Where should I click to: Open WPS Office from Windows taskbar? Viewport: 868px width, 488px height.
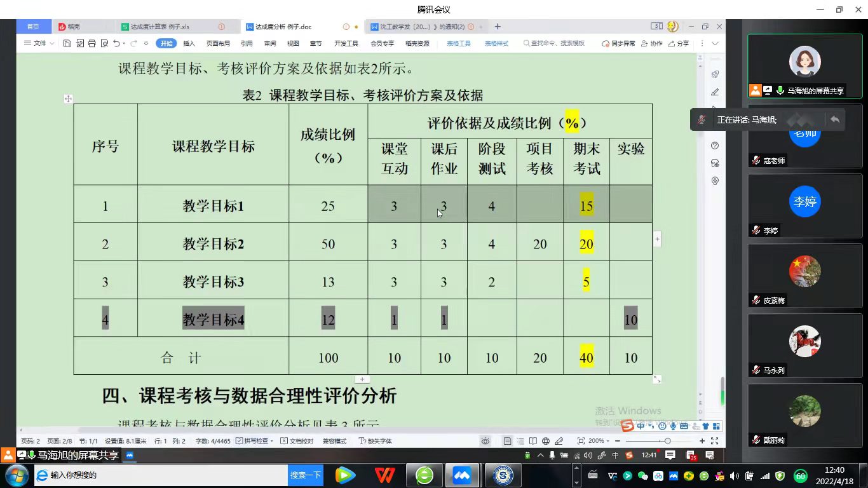(385, 475)
